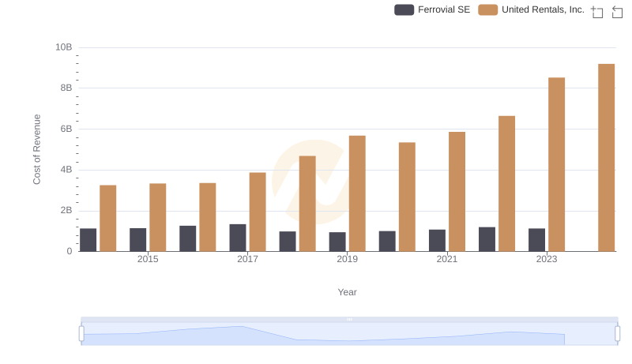The width and height of the screenshot is (632, 364).
Task: Select the 2018 Ferrovial SE bar
Action: 288,242
